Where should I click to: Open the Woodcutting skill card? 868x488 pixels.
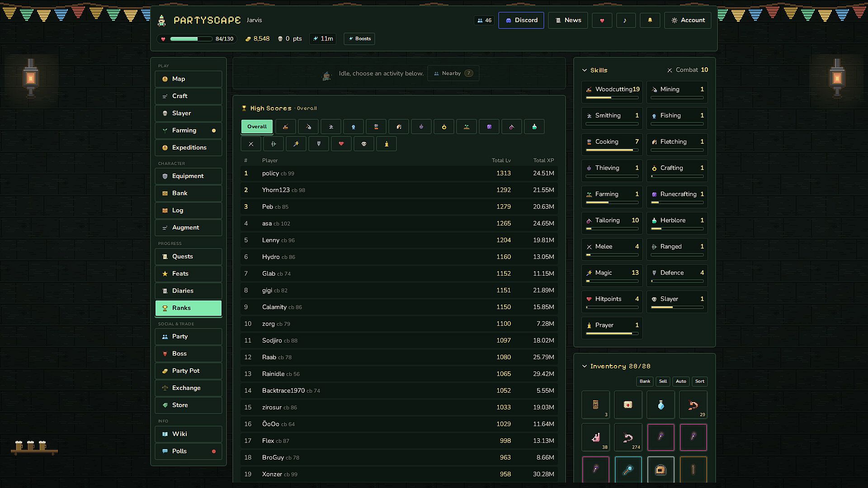612,92
